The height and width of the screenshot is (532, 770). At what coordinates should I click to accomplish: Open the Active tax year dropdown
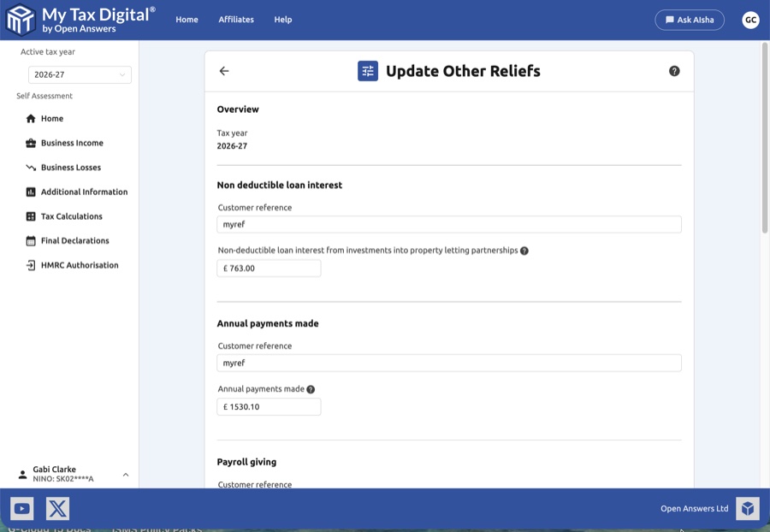point(80,74)
